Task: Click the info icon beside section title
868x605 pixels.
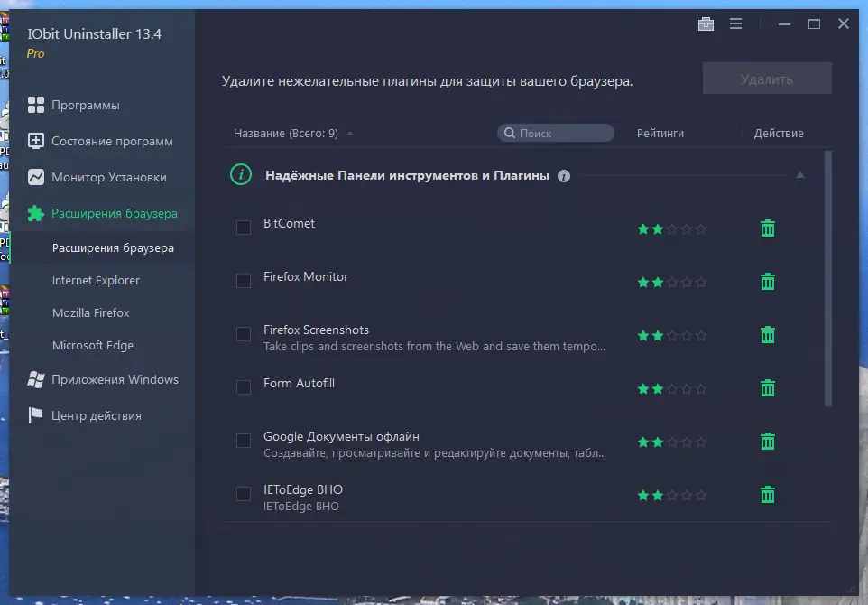Action: (x=564, y=176)
